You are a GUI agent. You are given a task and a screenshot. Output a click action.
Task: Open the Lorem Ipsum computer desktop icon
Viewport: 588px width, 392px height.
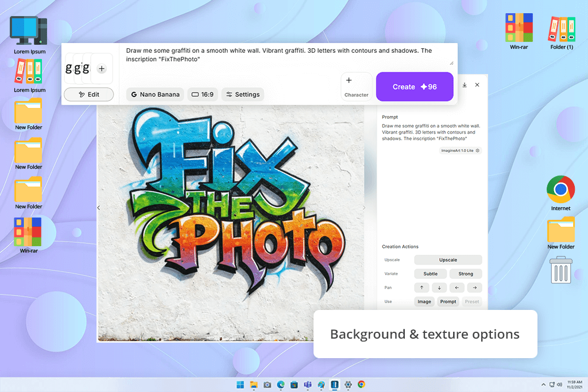click(29, 35)
